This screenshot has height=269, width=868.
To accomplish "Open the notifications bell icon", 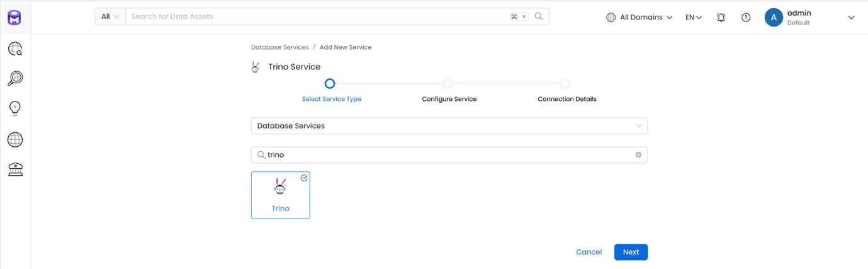I will [721, 18].
